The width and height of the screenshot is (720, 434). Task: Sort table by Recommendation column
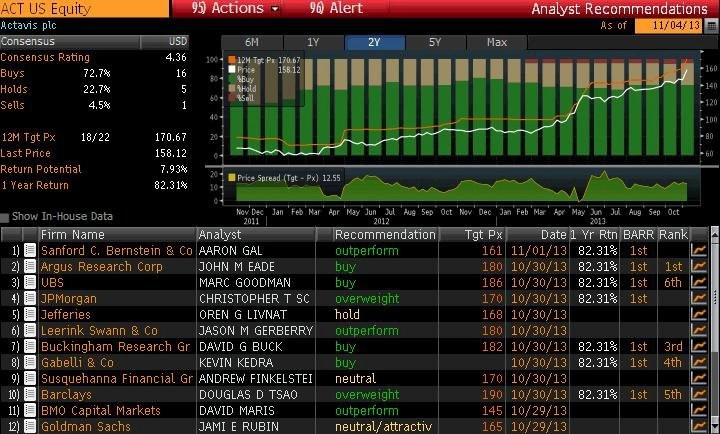pyautogui.click(x=385, y=235)
